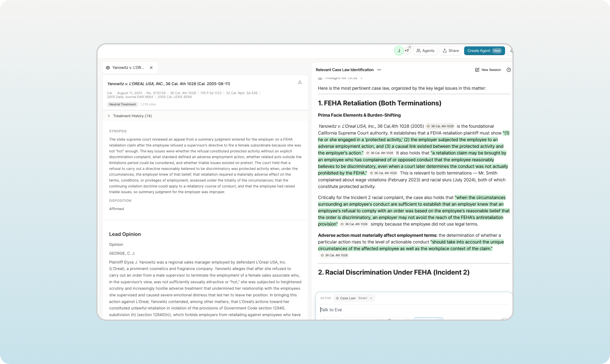Expand the Thought for details chevron
Viewport: 610px width, 364px height.
click(361, 78)
